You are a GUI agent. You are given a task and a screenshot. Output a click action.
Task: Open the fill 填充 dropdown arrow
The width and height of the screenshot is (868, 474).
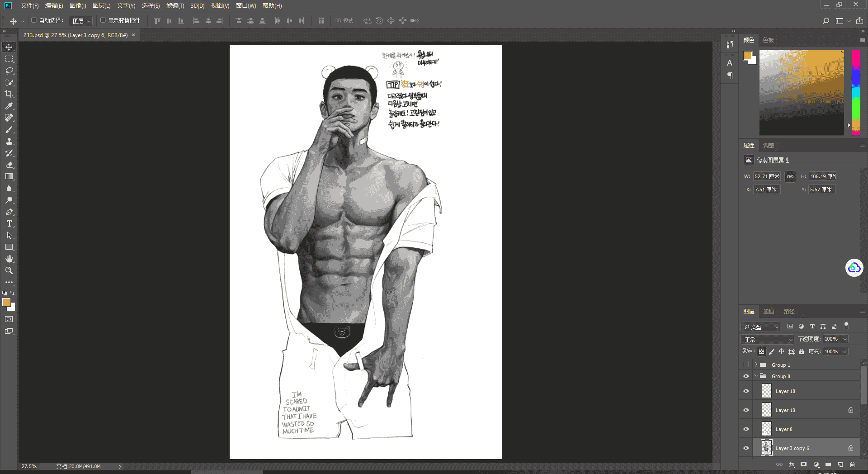pos(844,351)
